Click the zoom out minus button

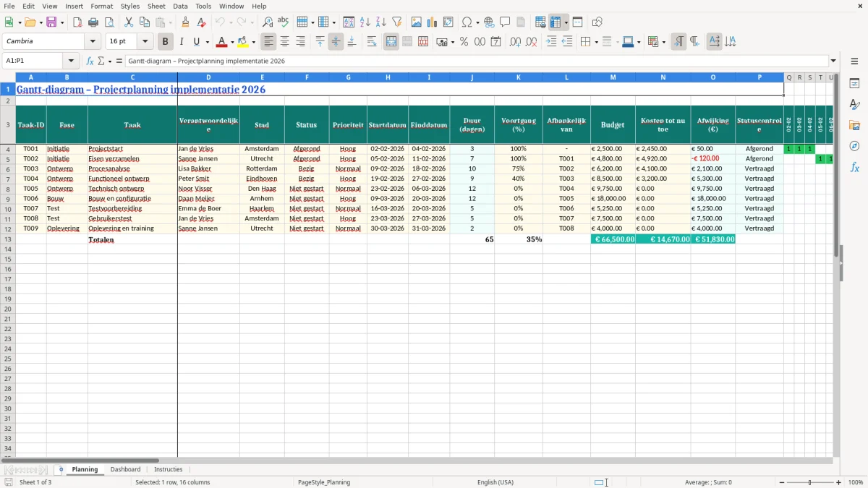tap(783, 482)
